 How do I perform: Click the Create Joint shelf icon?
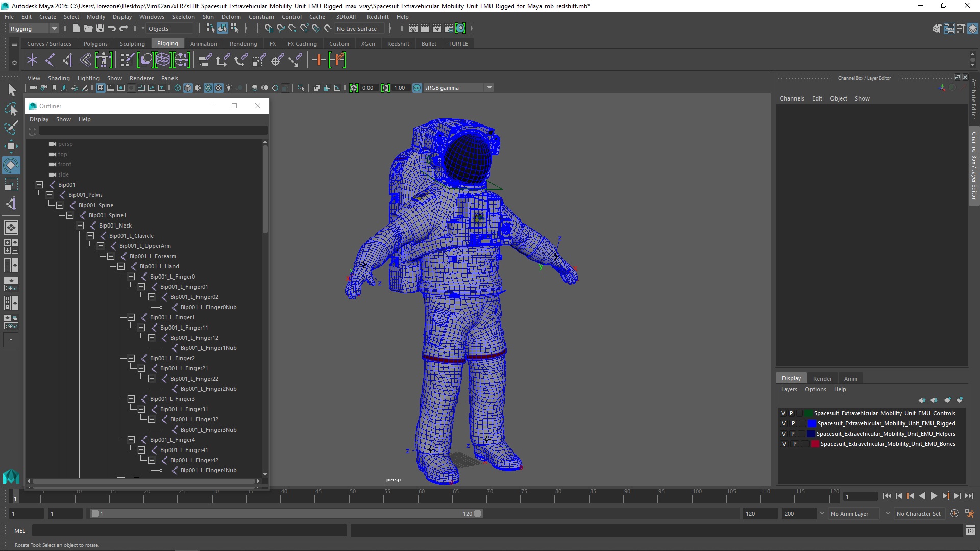click(50, 60)
